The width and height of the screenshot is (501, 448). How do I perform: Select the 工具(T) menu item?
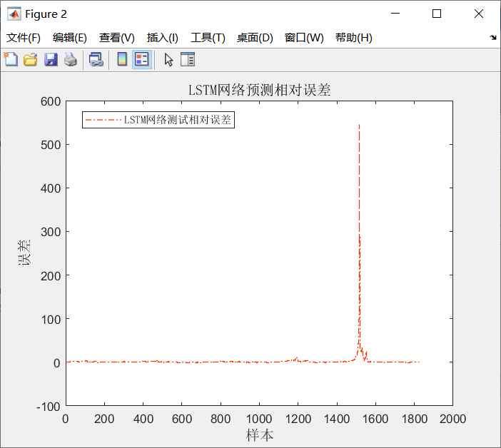point(208,38)
